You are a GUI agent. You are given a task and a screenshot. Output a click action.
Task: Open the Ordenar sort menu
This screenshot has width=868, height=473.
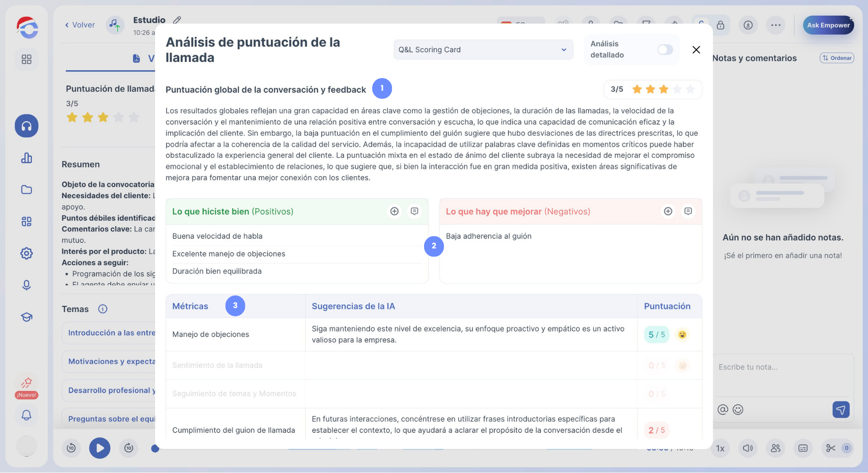(837, 58)
